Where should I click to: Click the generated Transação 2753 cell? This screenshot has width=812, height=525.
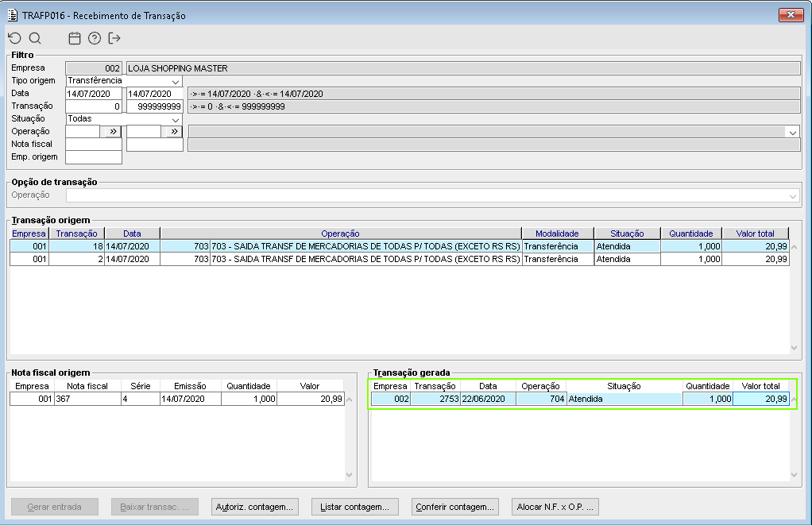click(435, 399)
